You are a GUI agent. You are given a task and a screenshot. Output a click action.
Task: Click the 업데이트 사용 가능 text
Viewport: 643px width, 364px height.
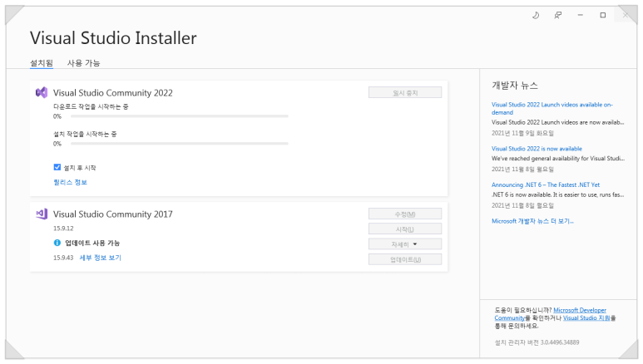click(x=92, y=243)
